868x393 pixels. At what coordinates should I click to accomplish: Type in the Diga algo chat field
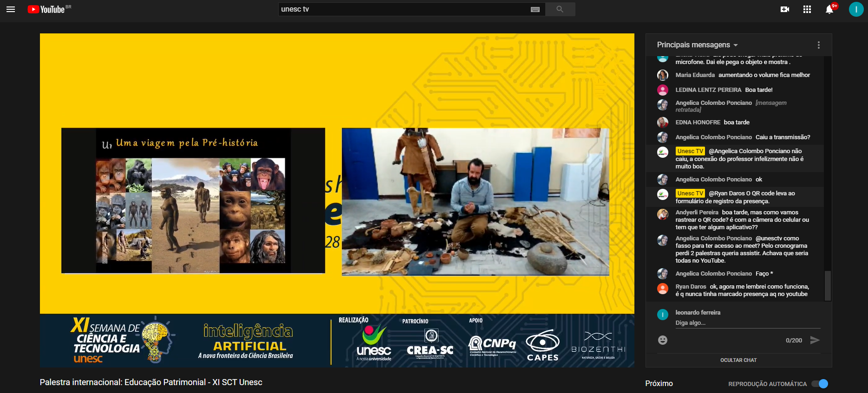pos(743,323)
